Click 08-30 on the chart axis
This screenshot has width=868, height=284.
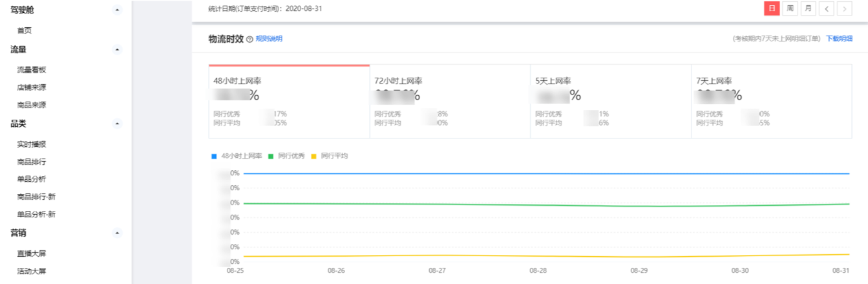[739, 270]
